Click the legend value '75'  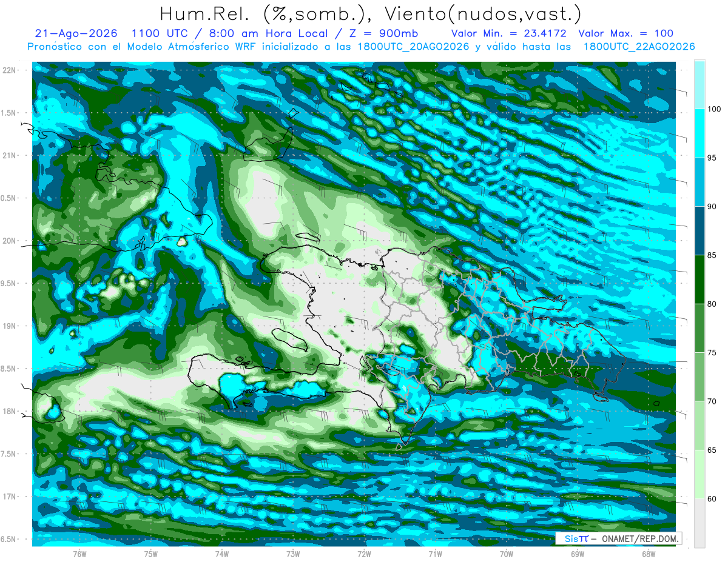coord(712,353)
